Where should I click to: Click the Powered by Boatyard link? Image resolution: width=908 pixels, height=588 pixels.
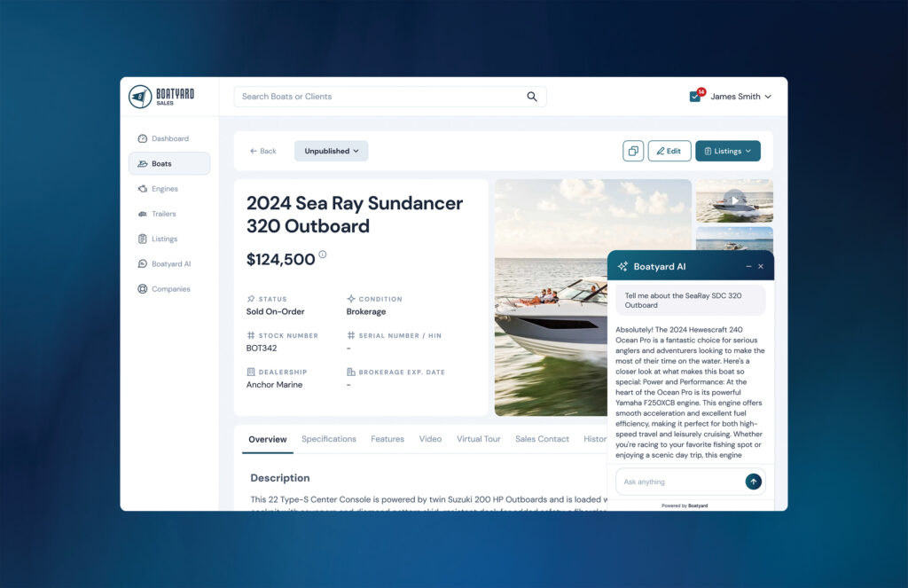coord(685,506)
